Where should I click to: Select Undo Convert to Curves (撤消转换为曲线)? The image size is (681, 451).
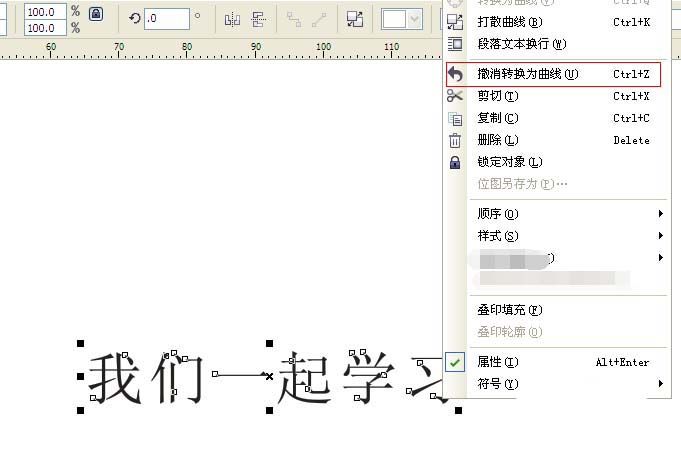coord(553,74)
